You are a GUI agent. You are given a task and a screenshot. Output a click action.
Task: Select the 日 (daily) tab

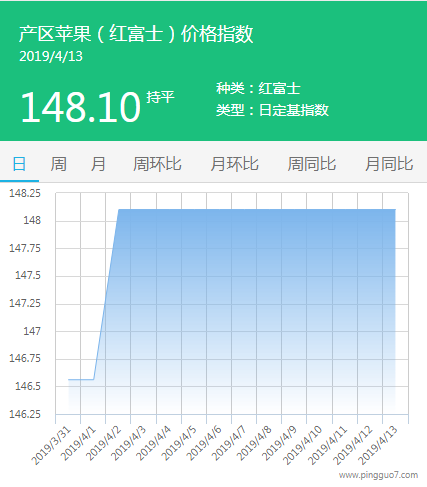(x=19, y=164)
